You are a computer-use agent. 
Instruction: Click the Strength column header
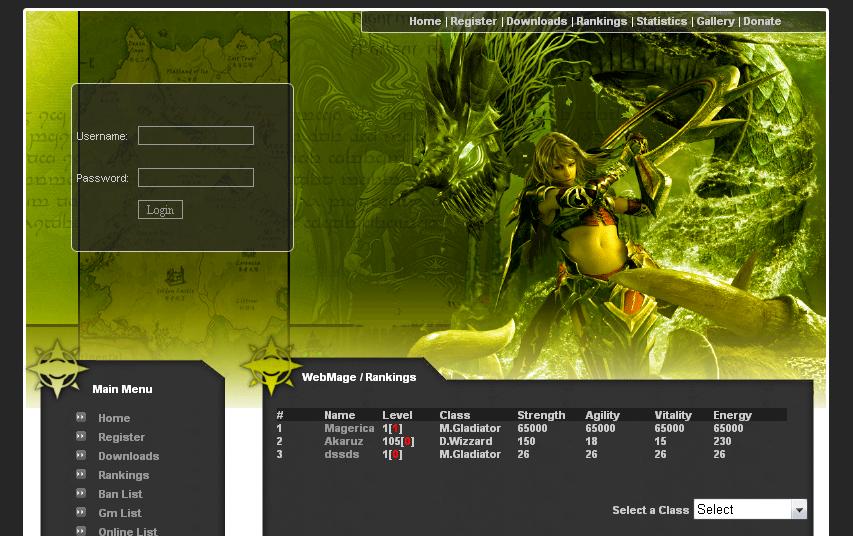click(541, 415)
